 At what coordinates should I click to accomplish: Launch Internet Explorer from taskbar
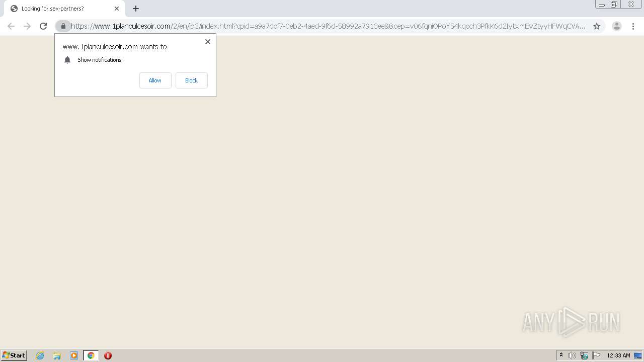(40, 355)
